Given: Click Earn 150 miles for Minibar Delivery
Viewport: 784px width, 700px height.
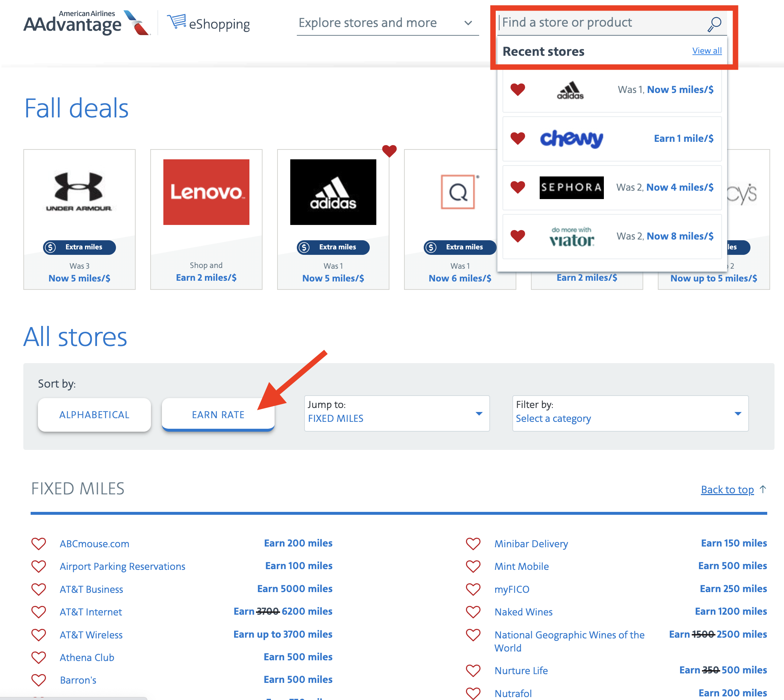Looking at the screenshot, I should click(734, 544).
